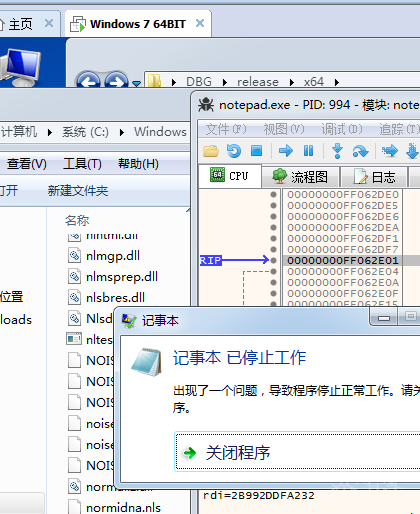Viewport: 420px width, 514px height.
Task: Run the program with the right-arrow icon
Action: tap(286, 151)
